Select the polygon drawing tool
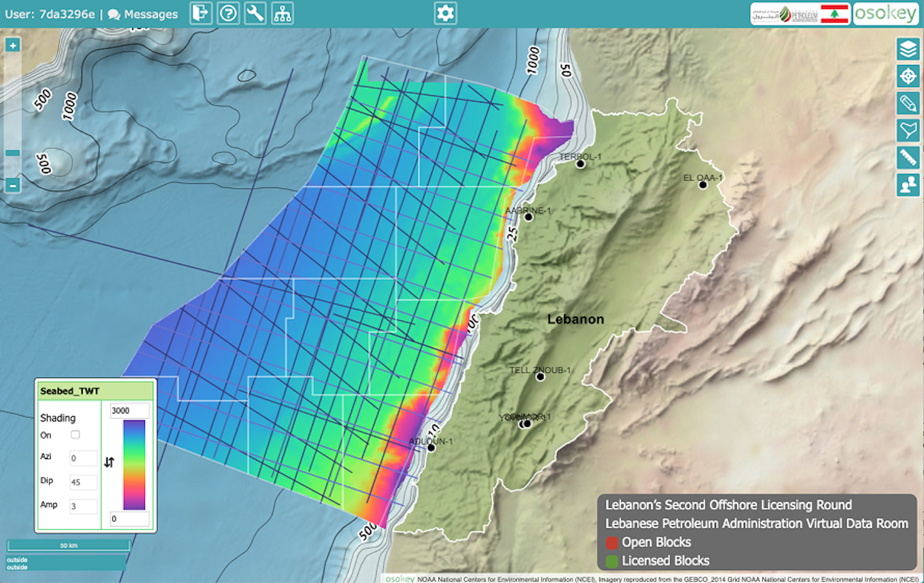924x583 pixels. click(x=907, y=130)
